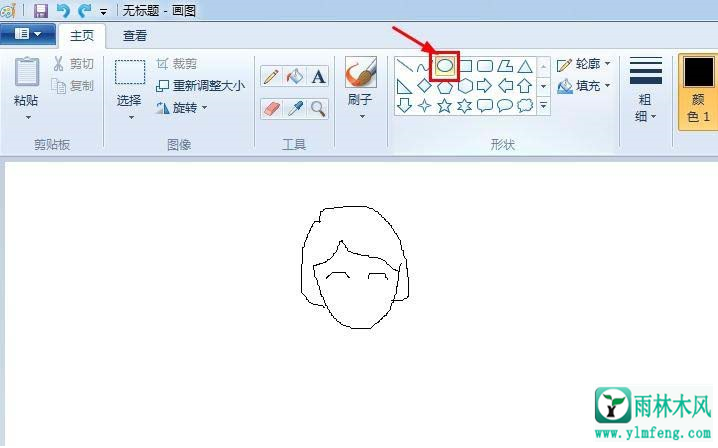Image resolution: width=718 pixels, height=448 pixels.
Task: Pick the Cloud callout shape
Action: [525, 106]
